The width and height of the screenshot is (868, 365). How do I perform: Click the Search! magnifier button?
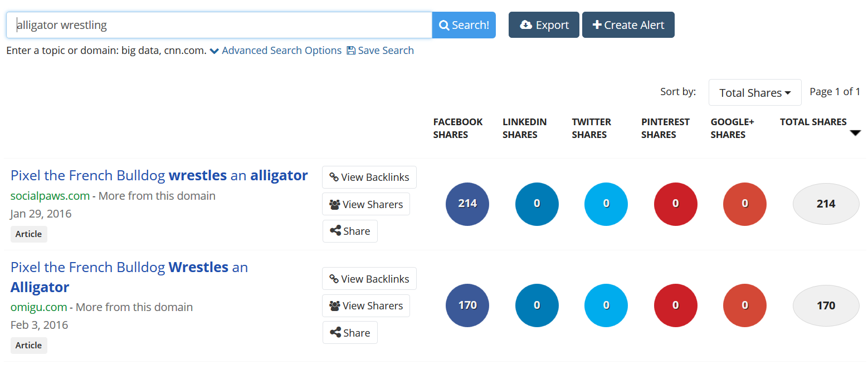click(464, 25)
